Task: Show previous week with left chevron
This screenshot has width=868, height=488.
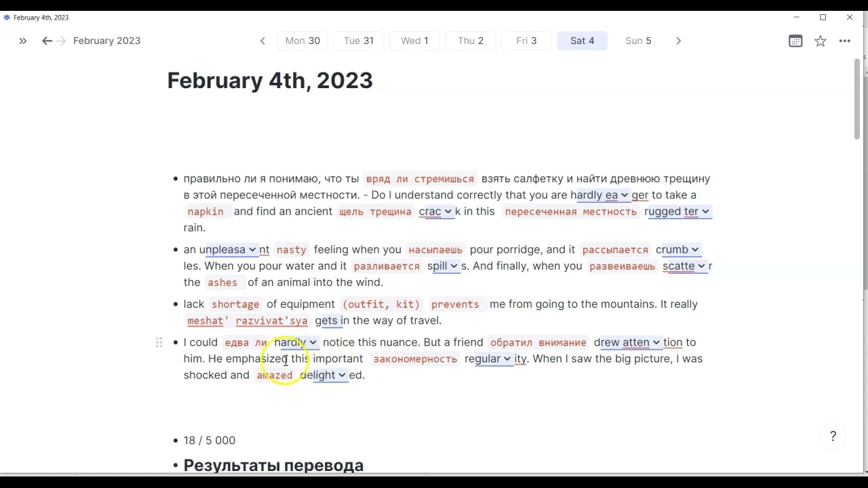Action: [262, 41]
